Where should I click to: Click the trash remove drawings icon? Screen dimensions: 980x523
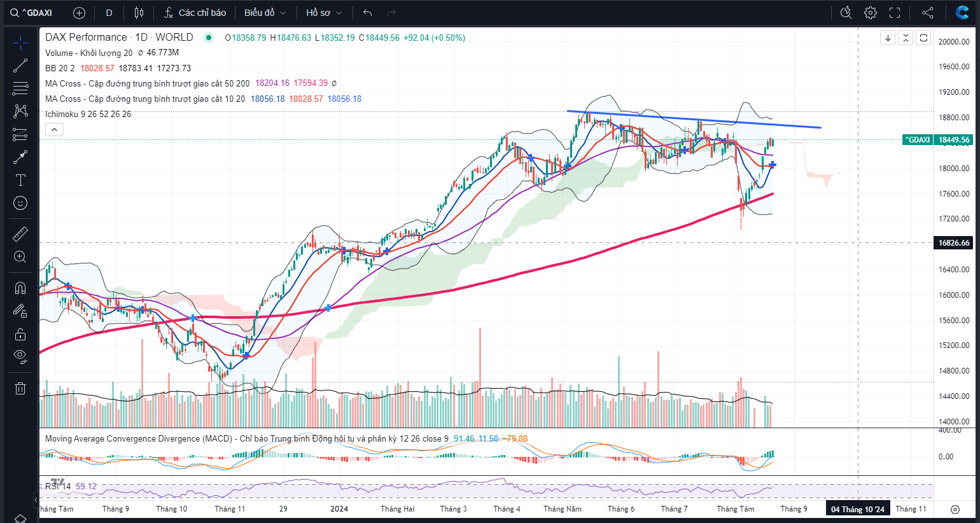tap(20, 388)
